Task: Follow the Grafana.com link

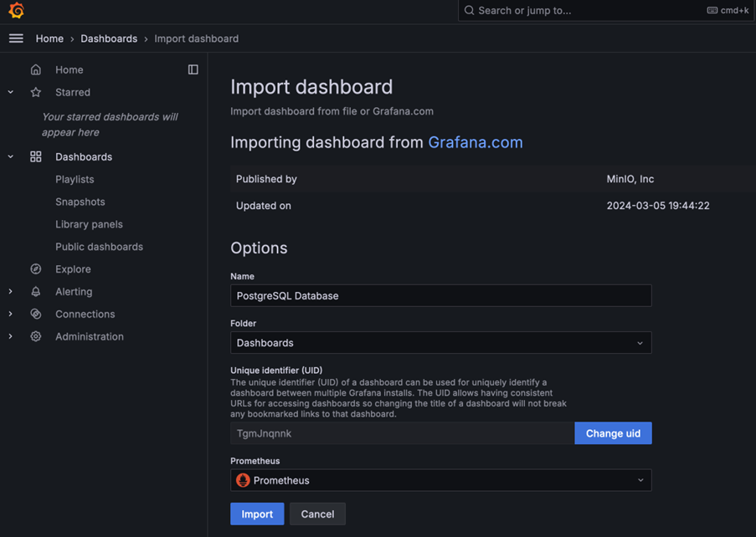Action: tap(475, 142)
